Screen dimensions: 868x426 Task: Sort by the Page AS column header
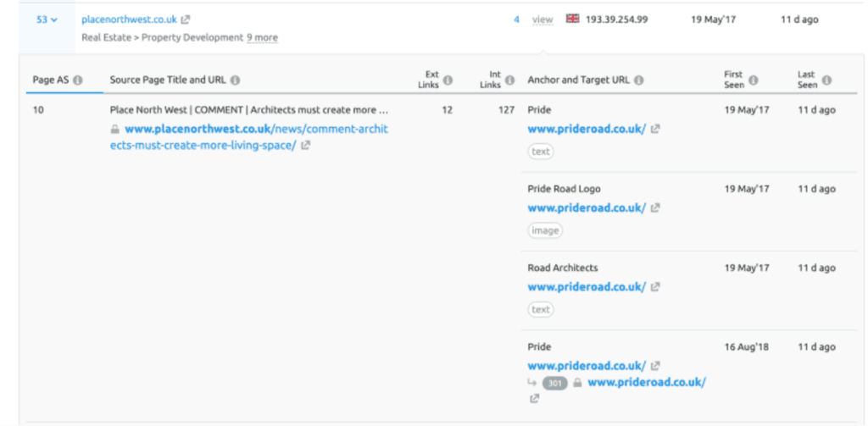coord(50,80)
